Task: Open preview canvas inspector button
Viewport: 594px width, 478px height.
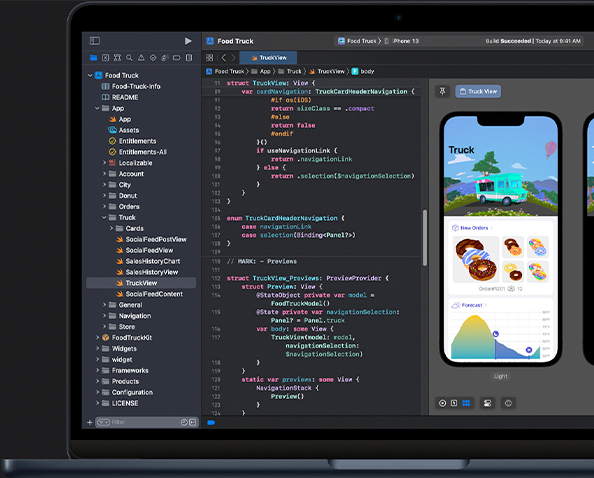Action: tap(508, 403)
